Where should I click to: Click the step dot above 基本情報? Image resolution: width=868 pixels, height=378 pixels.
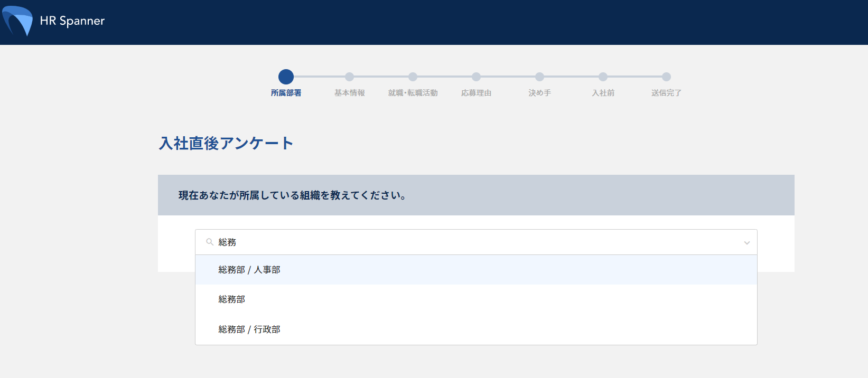coord(349,77)
